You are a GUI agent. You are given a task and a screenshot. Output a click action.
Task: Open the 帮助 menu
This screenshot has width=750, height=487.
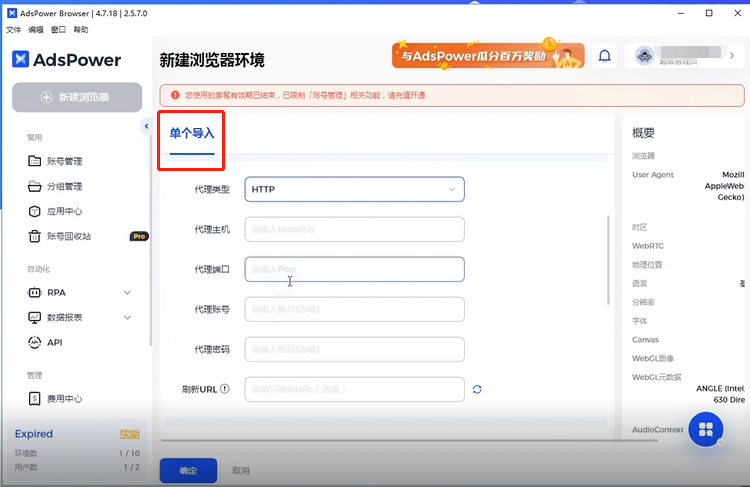coord(81,30)
